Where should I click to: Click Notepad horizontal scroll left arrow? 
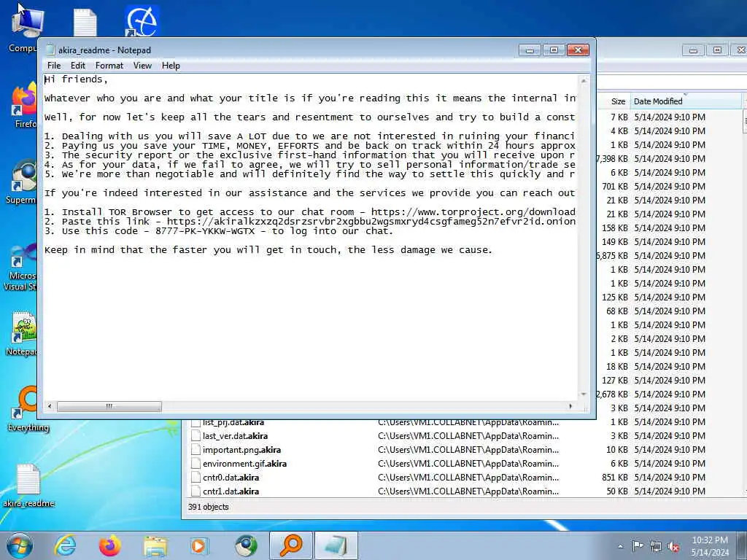pos(50,406)
